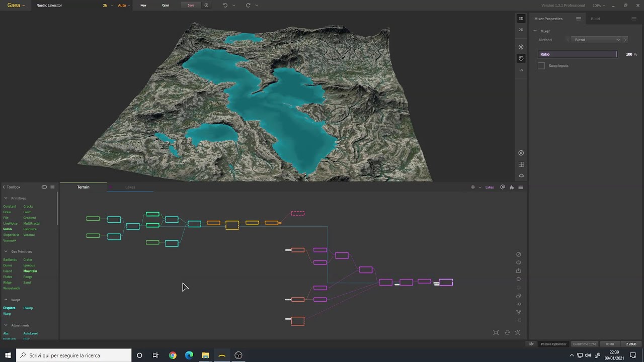
Task: Collapse the Toolbox panel chevron
Action: click(x=4, y=187)
